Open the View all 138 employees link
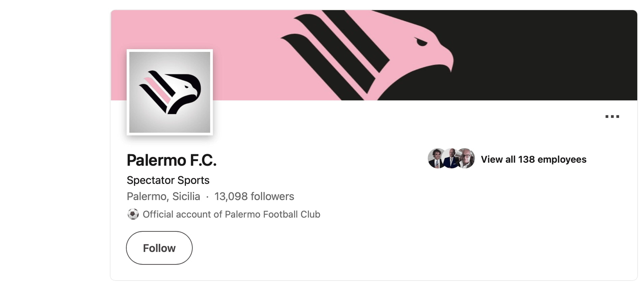The image size is (644, 291). (533, 159)
